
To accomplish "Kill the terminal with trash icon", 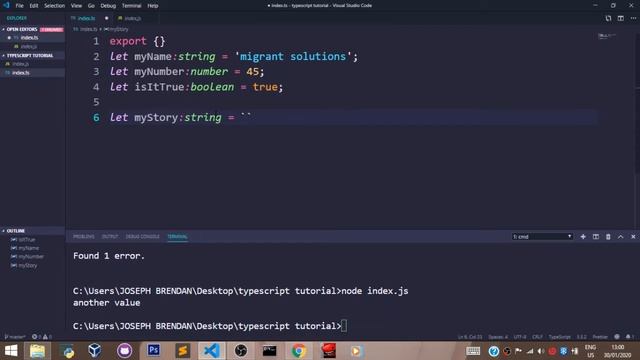I will pos(608,237).
